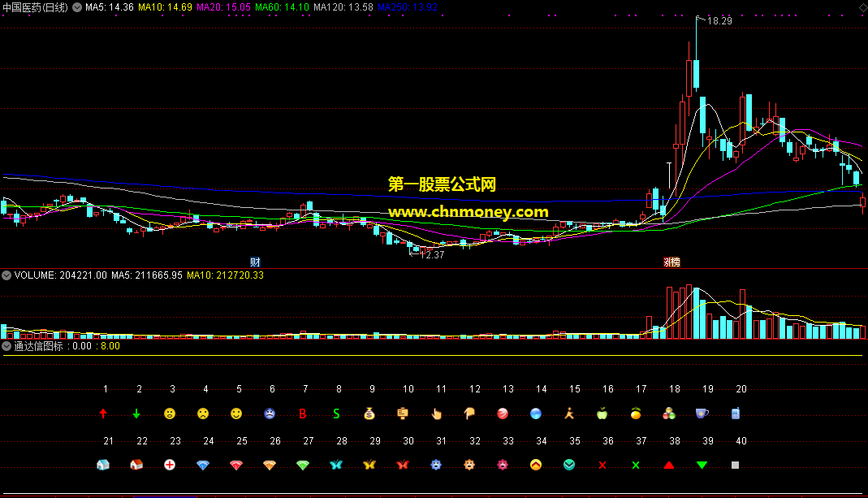The image size is (868, 498).
Task: Select the green apple icon numbered 16
Action: click(602, 414)
